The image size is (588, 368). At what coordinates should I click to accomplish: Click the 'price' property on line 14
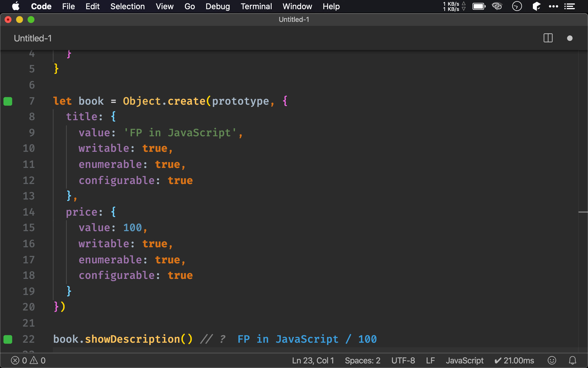coord(82,212)
